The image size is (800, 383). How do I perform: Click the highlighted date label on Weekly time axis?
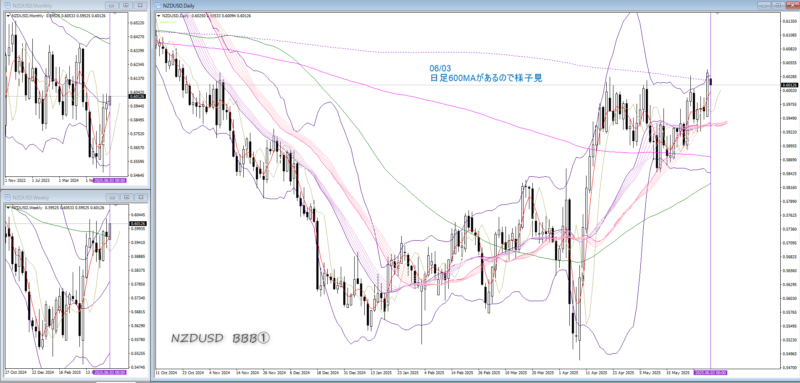point(110,373)
